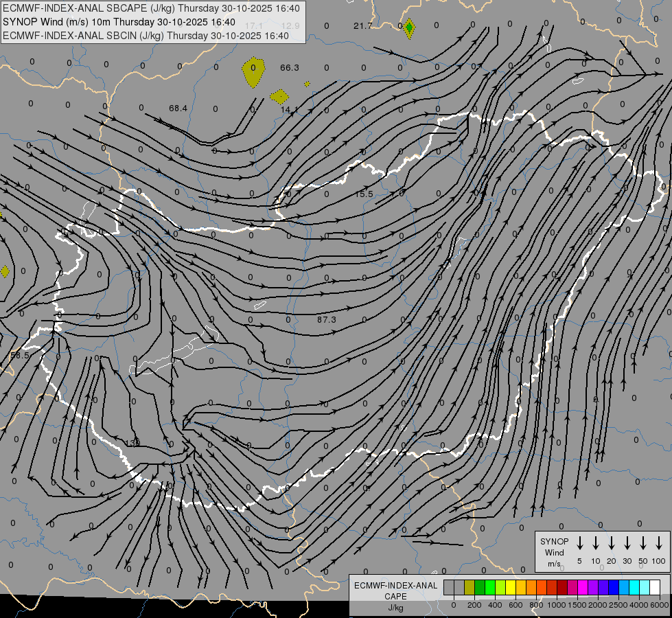
Task: Click the 100 m/s wind arrow in legend
Action: tap(659, 543)
